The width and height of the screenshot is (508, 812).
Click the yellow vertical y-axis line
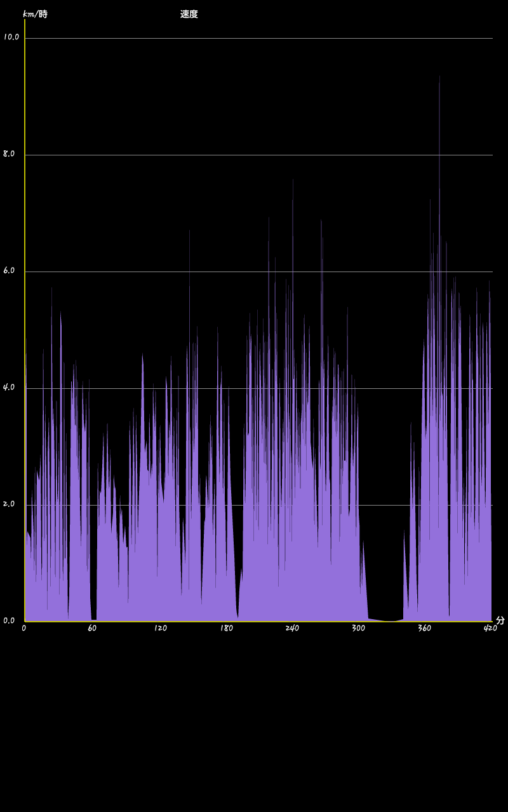pyautogui.click(x=25, y=317)
